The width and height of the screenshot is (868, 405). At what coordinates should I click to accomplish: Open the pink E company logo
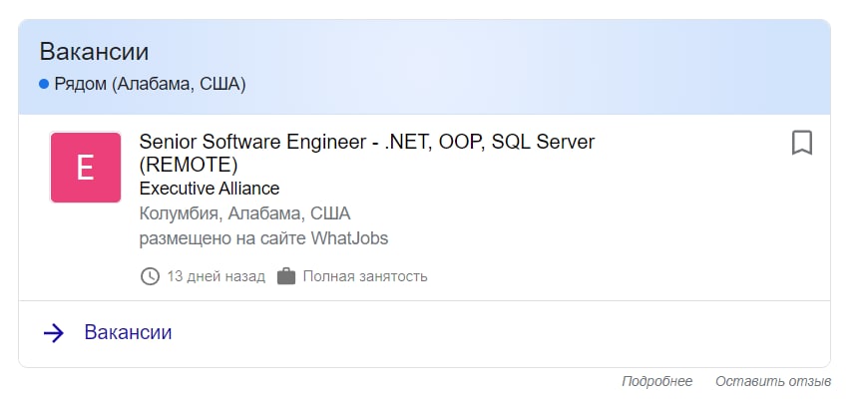point(86,168)
